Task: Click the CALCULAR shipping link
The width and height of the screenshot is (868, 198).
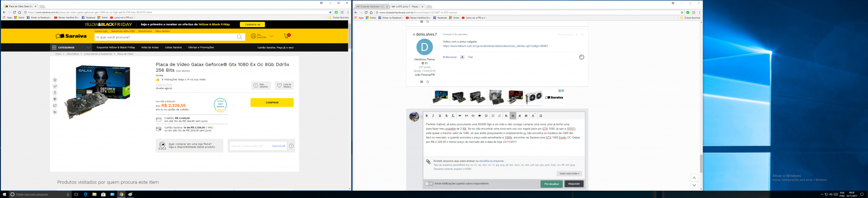Action: pyautogui.click(x=278, y=146)
